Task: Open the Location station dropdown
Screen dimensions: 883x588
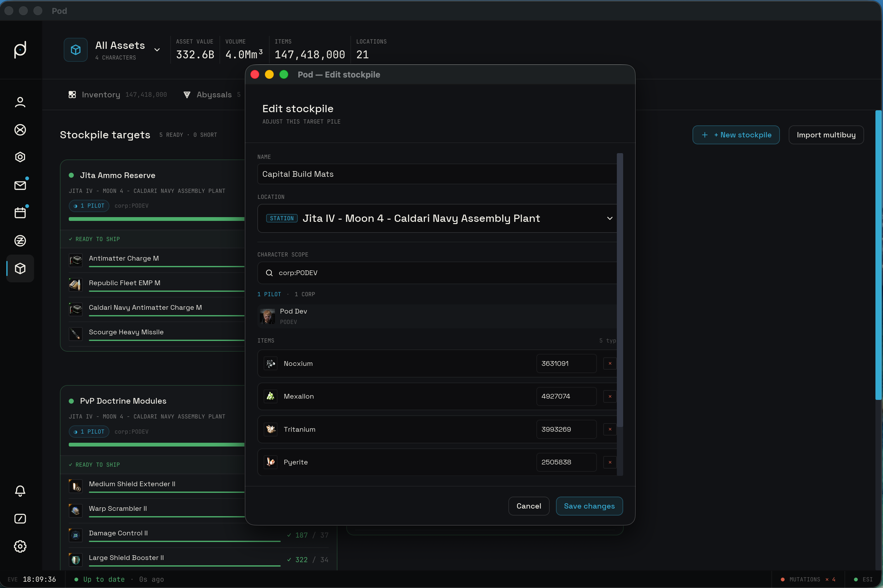Action: [x=438, y=218]
